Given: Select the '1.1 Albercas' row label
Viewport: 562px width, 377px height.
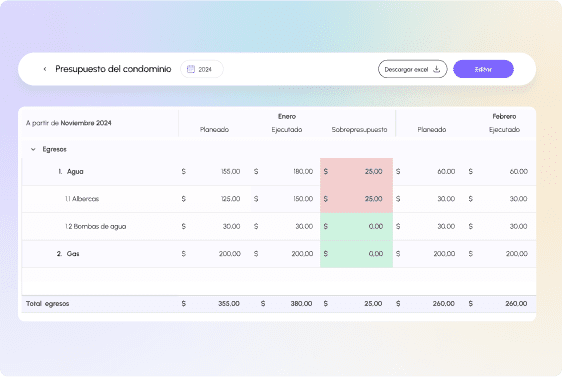Looking at the screenshot, I should click(82, 199).
